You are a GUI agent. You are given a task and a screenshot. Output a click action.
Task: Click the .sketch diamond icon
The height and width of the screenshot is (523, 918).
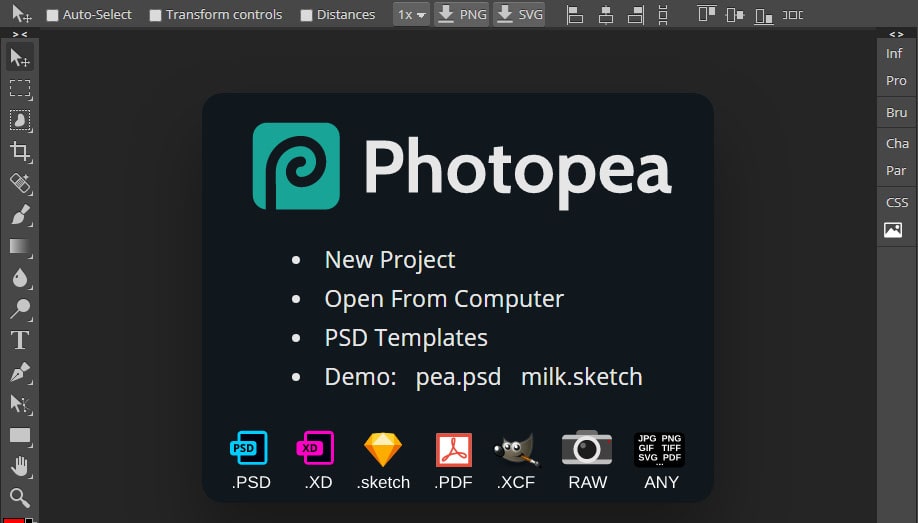click(x=383, y=449)
